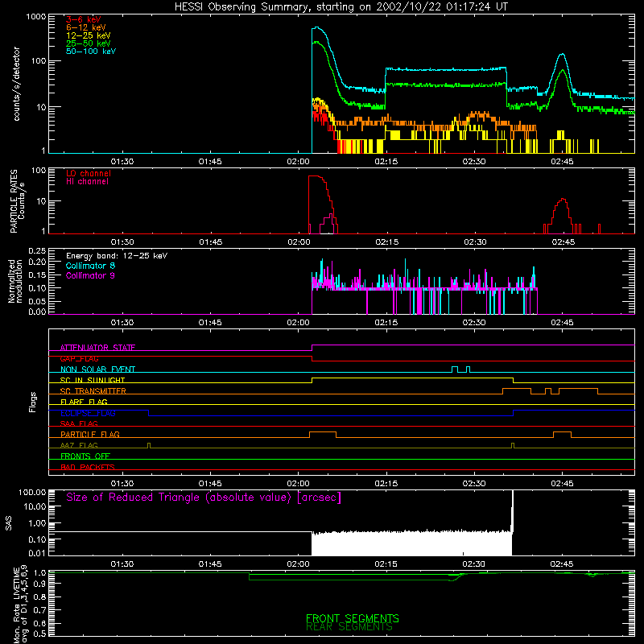Select the orange 6-12 keV legend label

[x=86, y=27]
